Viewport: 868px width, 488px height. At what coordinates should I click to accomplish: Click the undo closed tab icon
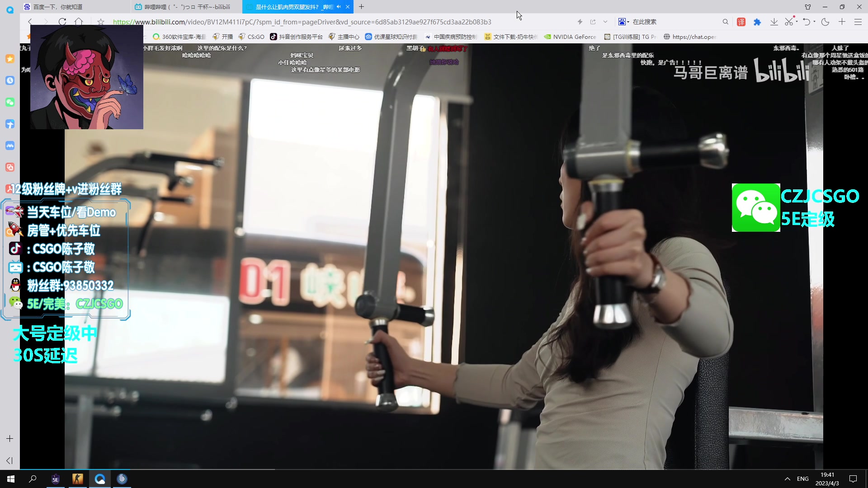806,22
